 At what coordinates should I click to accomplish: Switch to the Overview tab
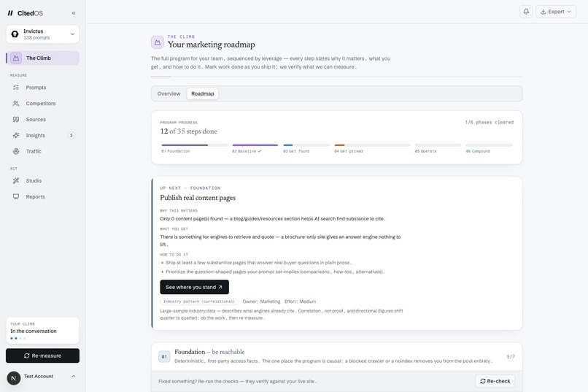(x=169, y=93)
